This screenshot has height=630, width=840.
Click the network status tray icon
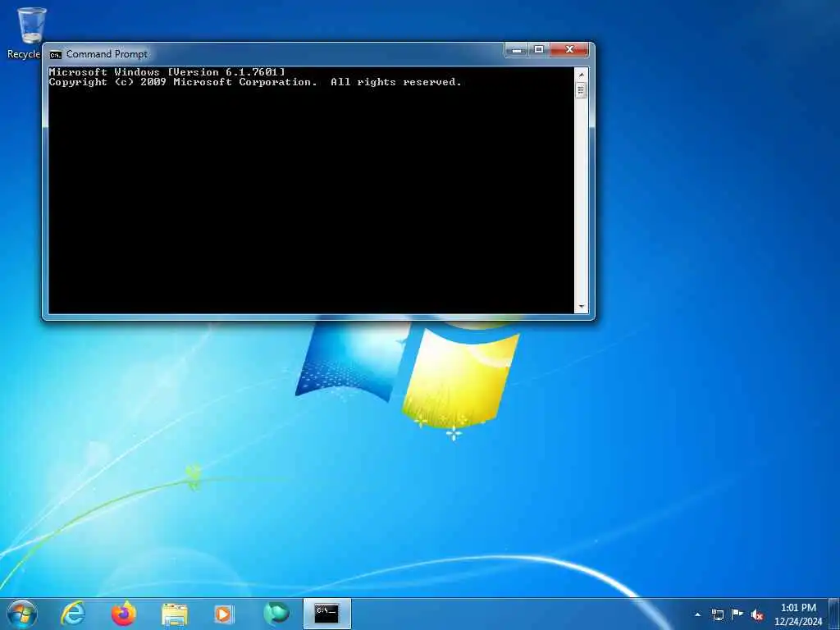tap(717, 614)
